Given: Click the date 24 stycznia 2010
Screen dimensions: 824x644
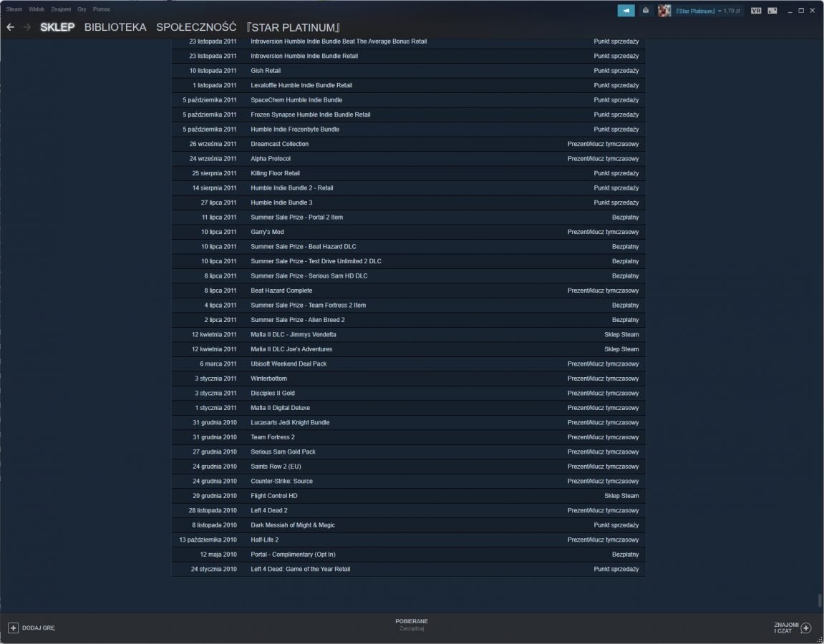Looking at the screenshot, I should click(x=214, y=570).
